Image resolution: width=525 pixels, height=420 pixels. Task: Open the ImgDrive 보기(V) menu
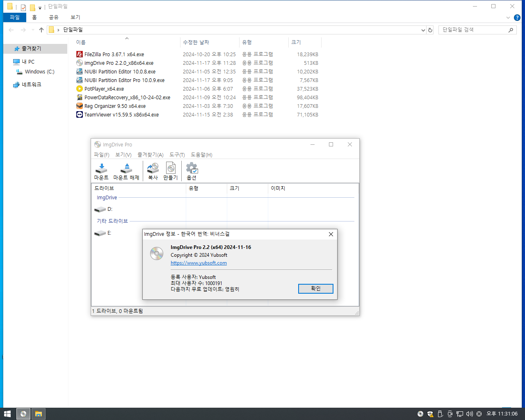(123, 155)
